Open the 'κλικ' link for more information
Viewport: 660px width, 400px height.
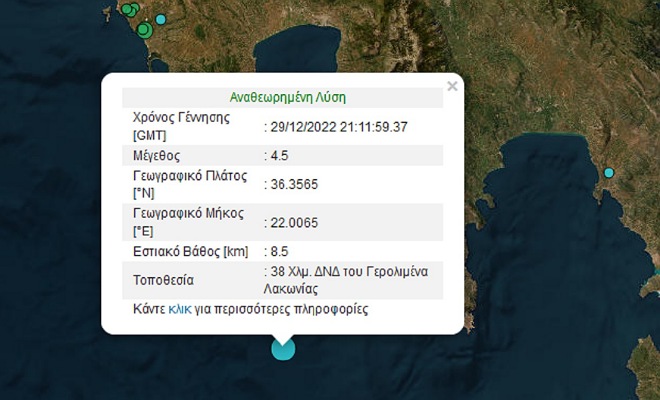point(180,309)
